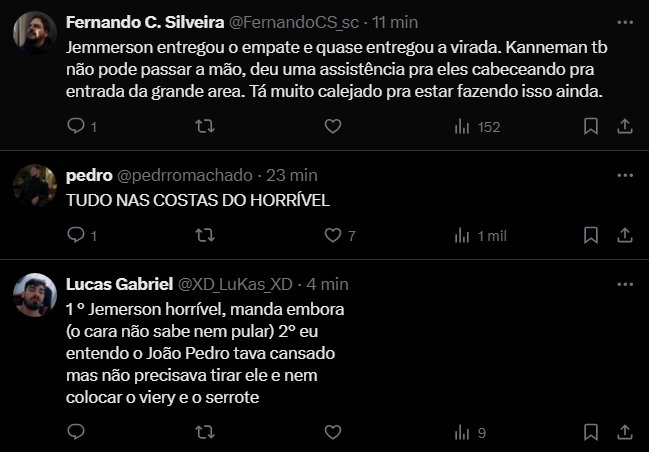Reply to Lucas Gabriel's tweet
Viewport: 649px width, 452px height.
pyautogui.click(x=76, y=432)
